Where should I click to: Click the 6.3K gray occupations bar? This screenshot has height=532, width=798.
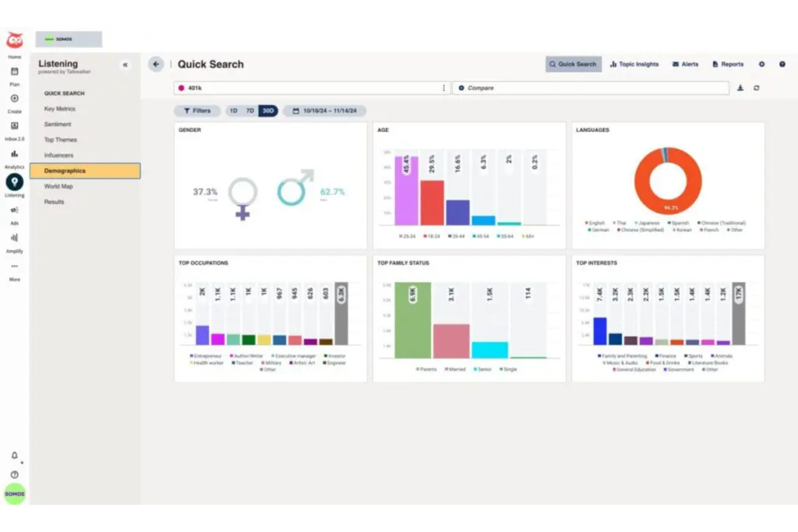point(341,314)
